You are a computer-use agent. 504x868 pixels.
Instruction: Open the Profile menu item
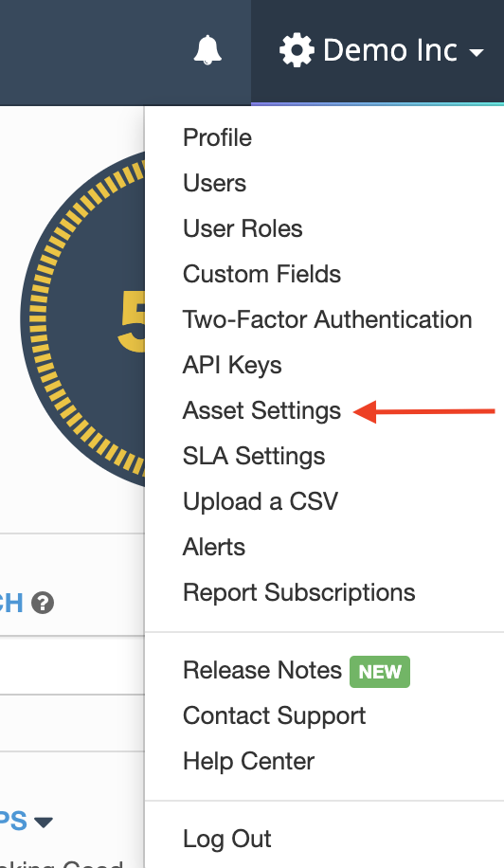tap(218, 137)
